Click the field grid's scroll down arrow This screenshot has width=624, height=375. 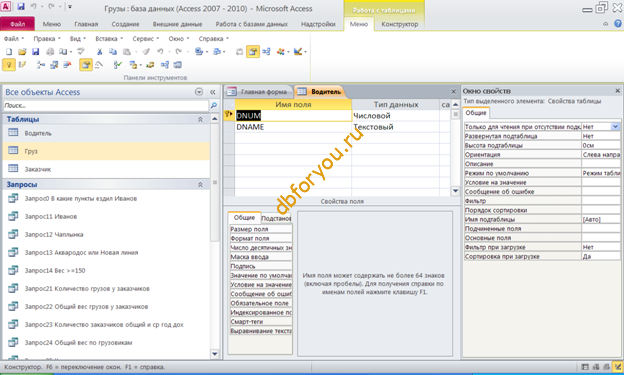click(x=456, y=191)
